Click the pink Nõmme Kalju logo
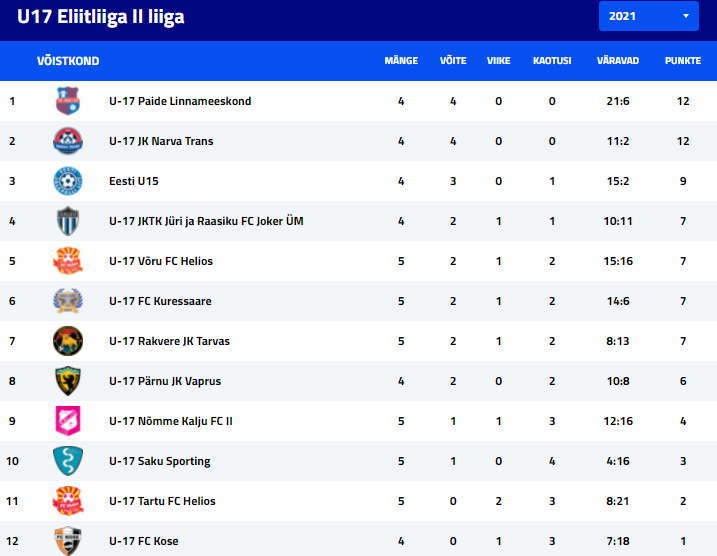The width and height of the screenshot is (717, 556). tap(68, 421)
